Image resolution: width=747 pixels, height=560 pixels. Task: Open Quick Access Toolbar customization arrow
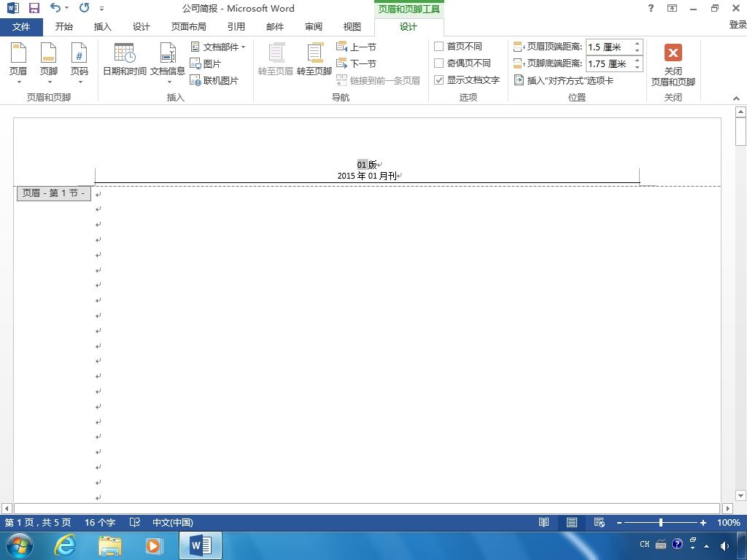click(102, 9)
